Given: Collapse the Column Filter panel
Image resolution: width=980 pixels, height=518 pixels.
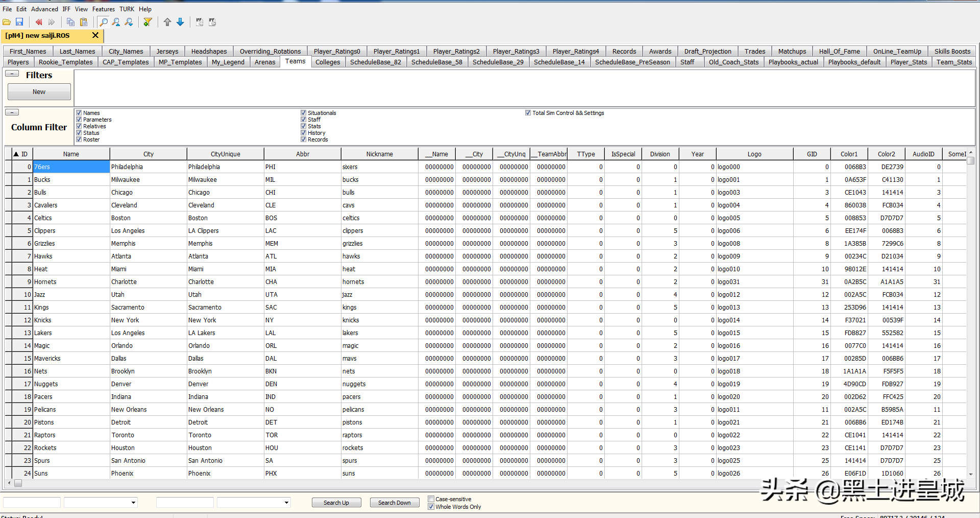Looking at the screenshot, I should (x=12, y=112).
